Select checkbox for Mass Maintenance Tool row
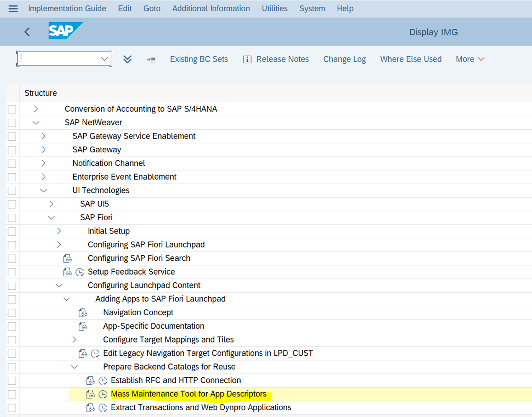The image size is (532, 417). [12, 394]
